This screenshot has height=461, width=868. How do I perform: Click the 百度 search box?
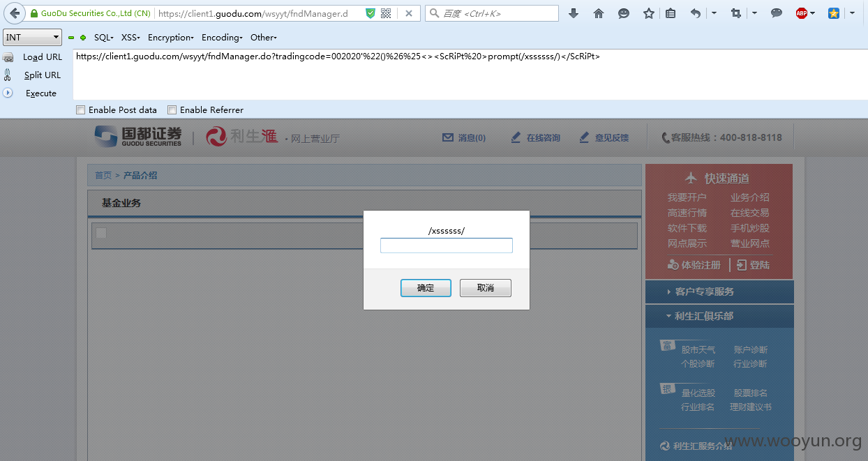point(492,13)
